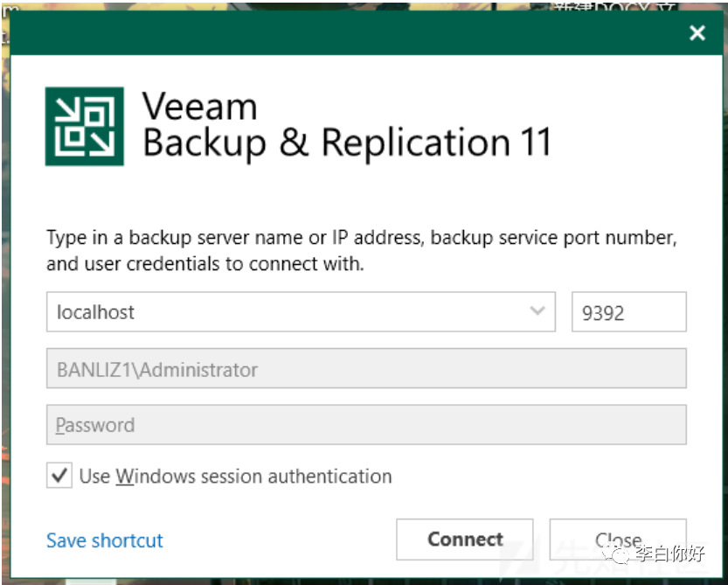
Task: Click the localhost server name field
Action: 301,312
